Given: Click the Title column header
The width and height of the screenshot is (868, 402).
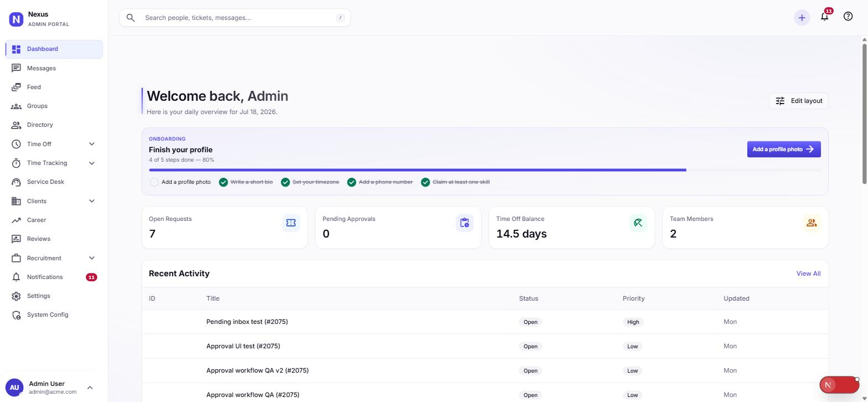Looking at the screenshot, I should [x=213, y=298].
